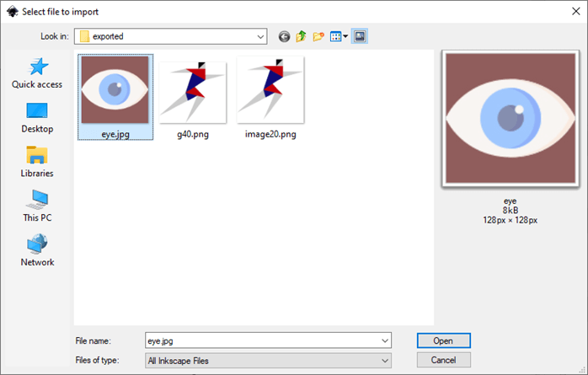
Task: Expand the Look in folder dropdown
Action: [260, 37]
